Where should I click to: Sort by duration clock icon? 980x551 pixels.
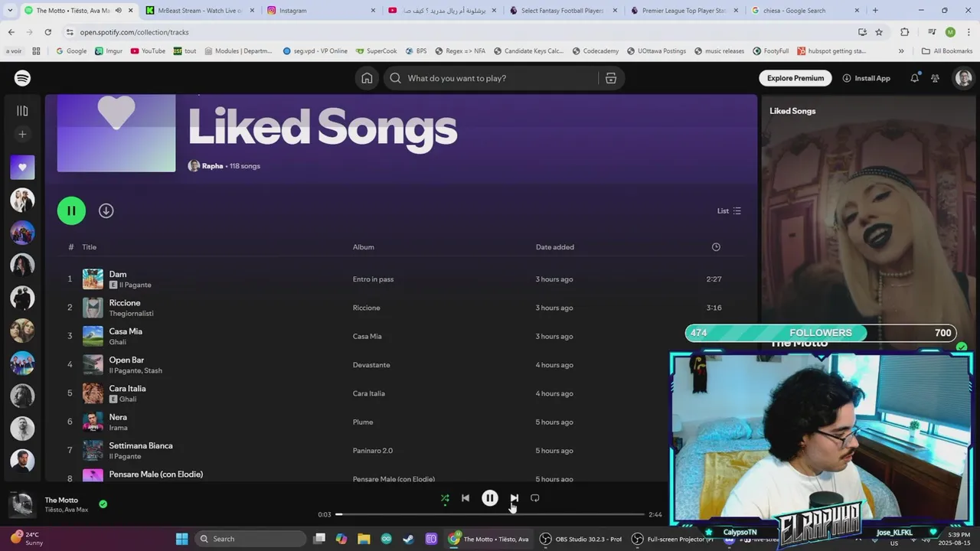pyautogui.click(x=716, y=247)
